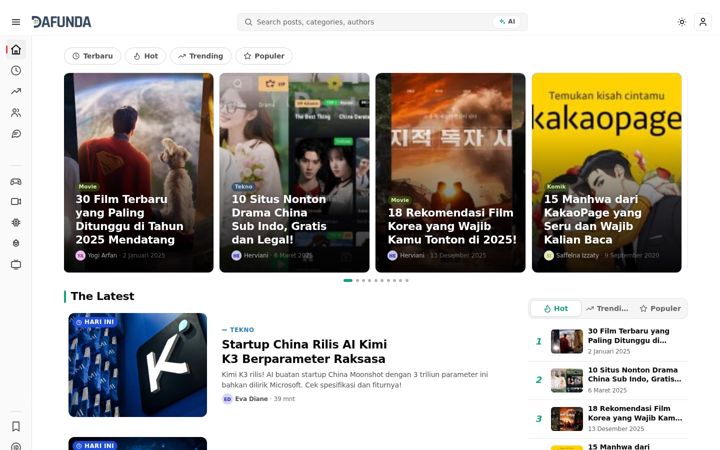Viewport: 720px width, 450px height.
Task: Switch widget to the Populer tab
Action: pos(660,309)
